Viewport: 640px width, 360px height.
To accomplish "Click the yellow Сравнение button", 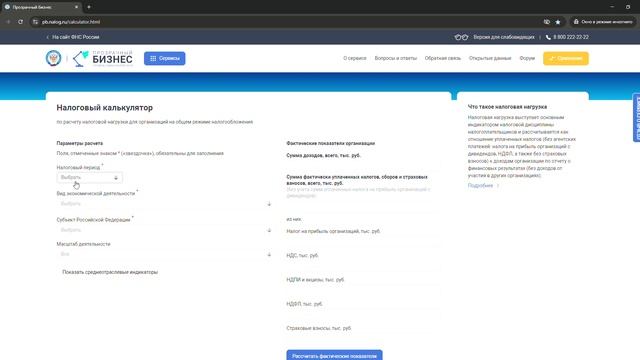I will pyautogui.click(x=566, y=58).
